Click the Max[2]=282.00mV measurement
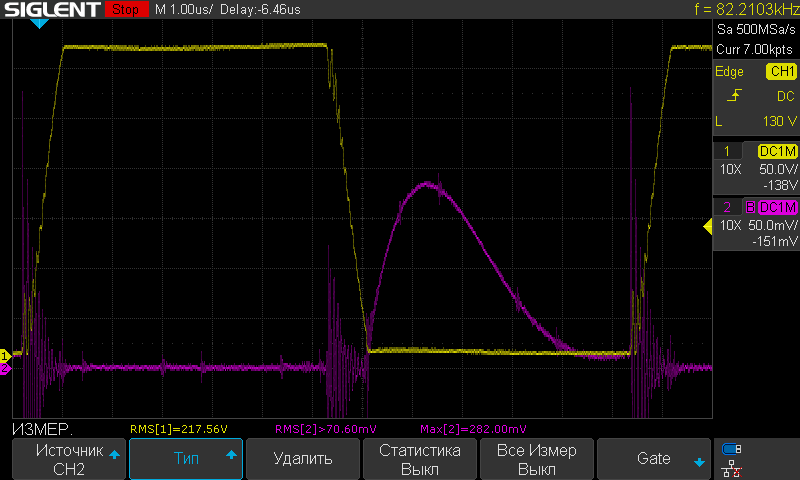Image resolution: width=800 pixels, height=480 pixels. [x=473, y=429]
